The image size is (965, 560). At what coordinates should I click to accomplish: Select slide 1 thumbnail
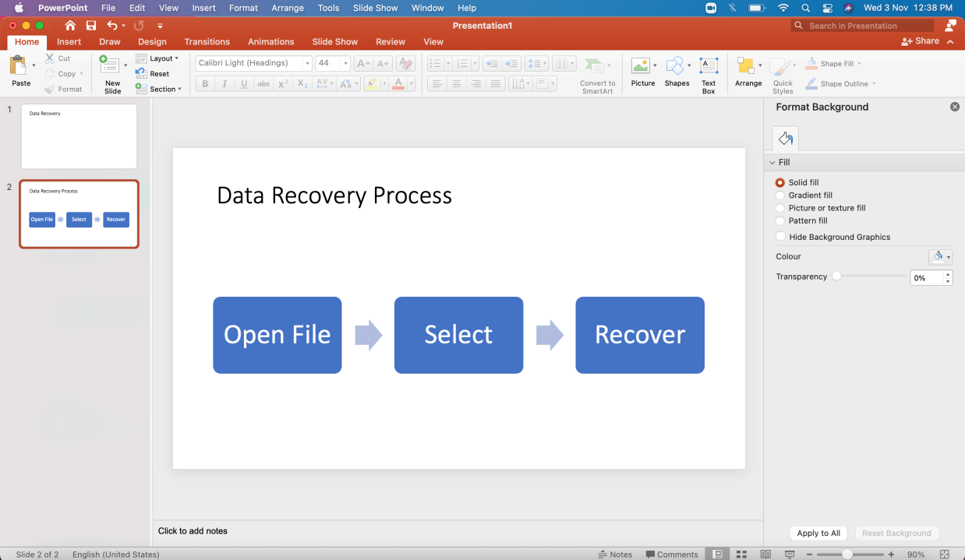tap(79, 136)
